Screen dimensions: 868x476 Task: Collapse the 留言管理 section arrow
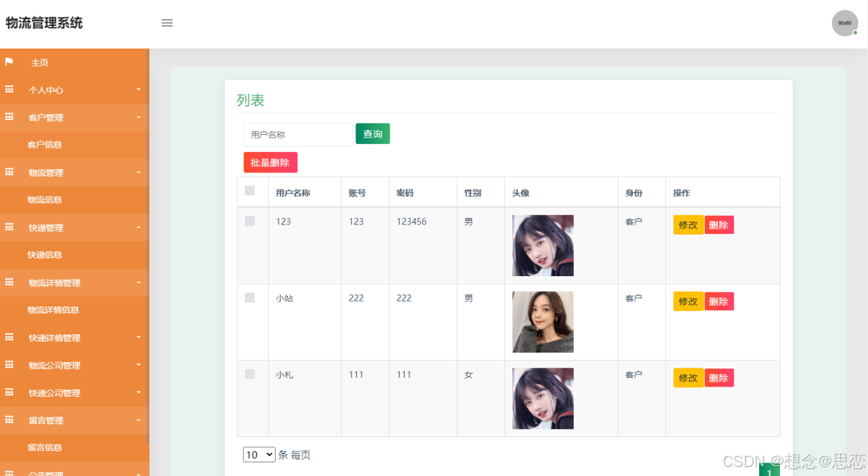point(139,420)
